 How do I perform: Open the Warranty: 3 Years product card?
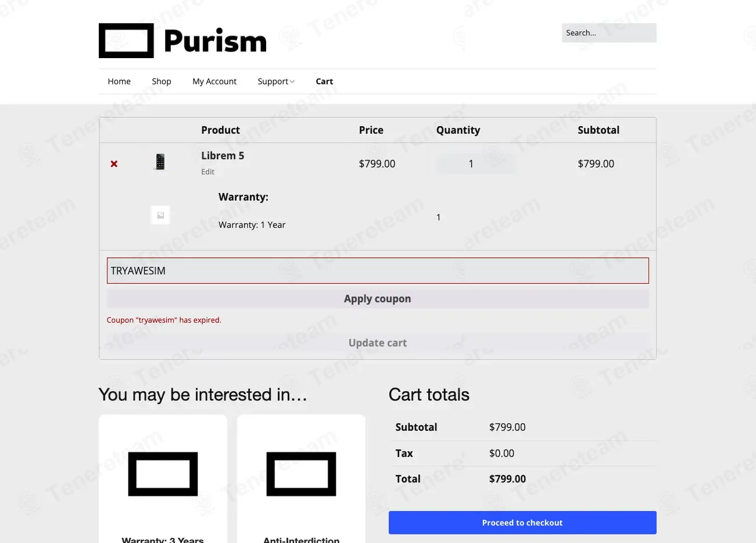[163, 479]
